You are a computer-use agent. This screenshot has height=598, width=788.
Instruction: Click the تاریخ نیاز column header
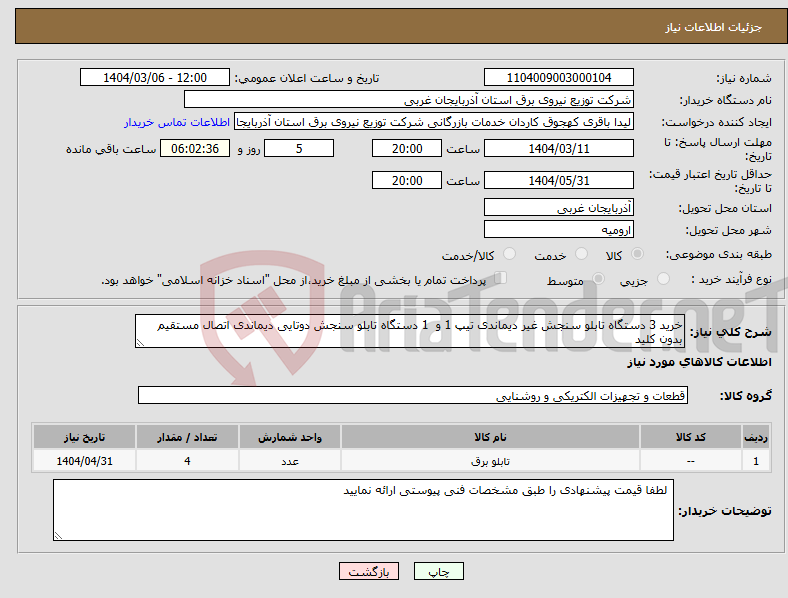pos(84,437)
